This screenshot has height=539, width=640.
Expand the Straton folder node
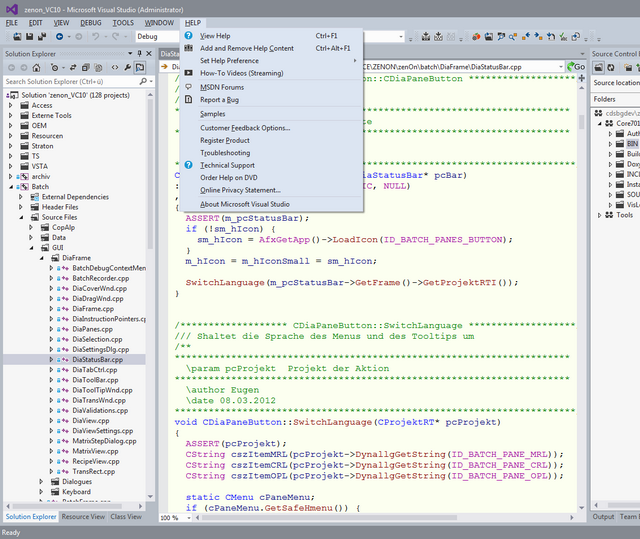click(x=11, y=146)
